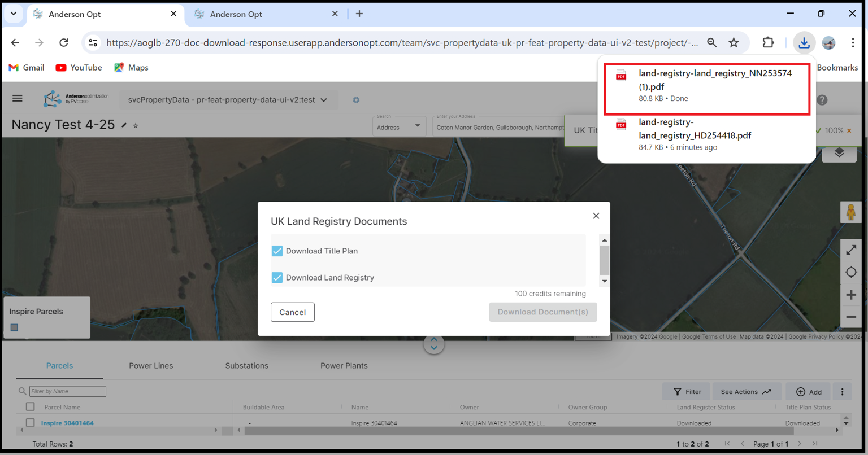Select the Inspire 30401464 row checkbox

click(x=31, y=423)
